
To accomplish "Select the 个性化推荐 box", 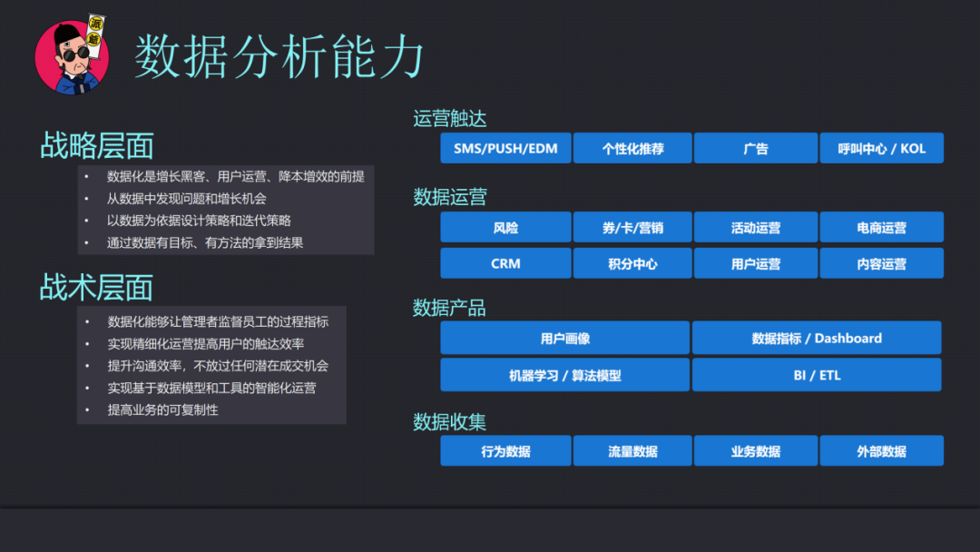I will 632,148.
